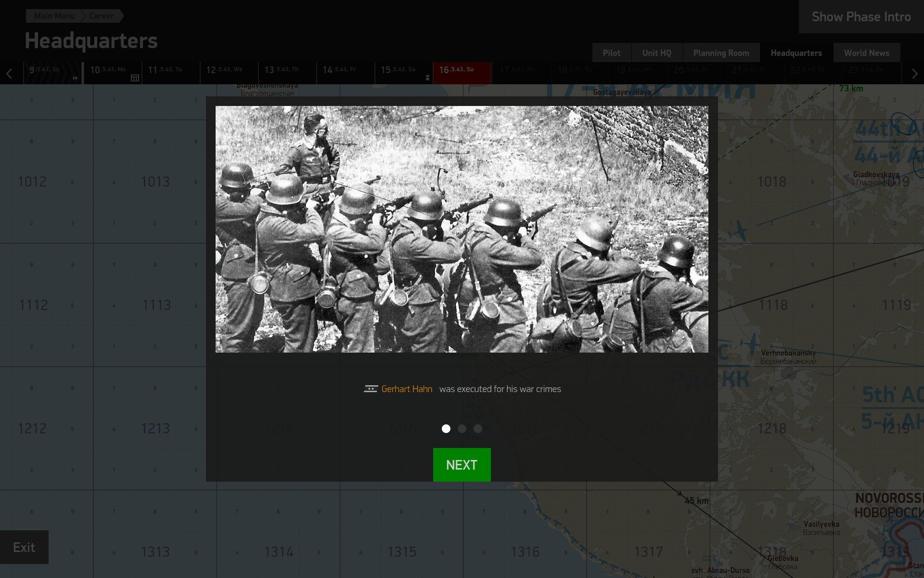Select the third slide indicator dot

click(x=478, y=429)
